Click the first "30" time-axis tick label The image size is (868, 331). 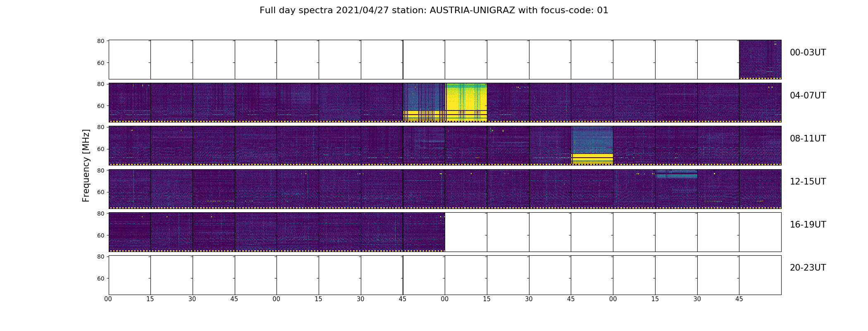[192, 299]
